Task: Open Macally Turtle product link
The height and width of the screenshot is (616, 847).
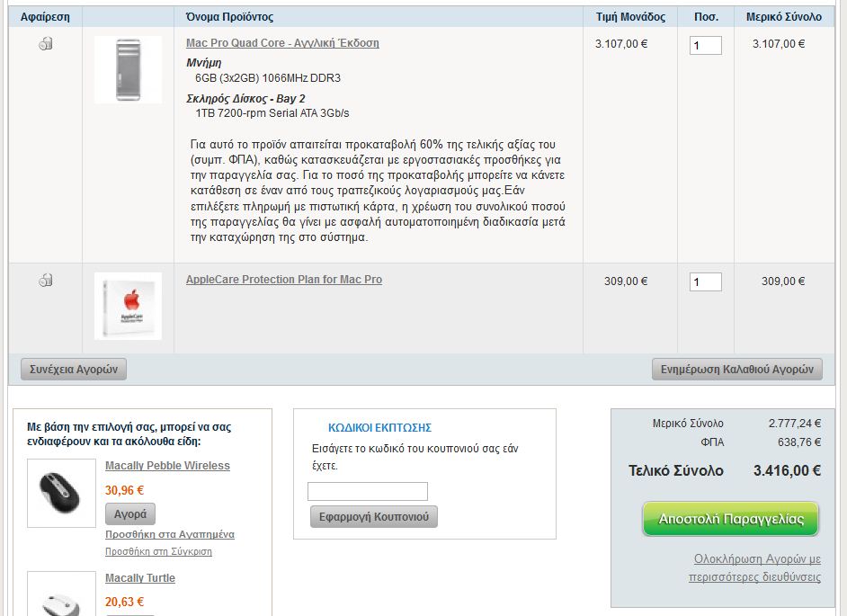Action: (140, 577)
